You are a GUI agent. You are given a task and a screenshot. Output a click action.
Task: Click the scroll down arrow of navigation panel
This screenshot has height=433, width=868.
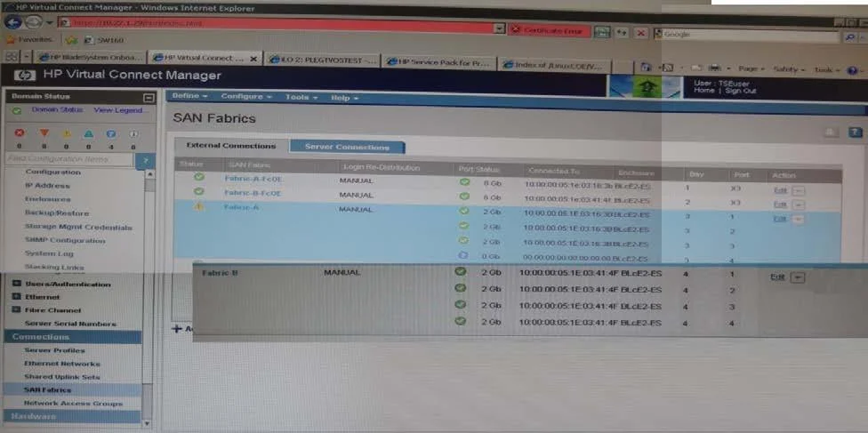coord(147,423)
